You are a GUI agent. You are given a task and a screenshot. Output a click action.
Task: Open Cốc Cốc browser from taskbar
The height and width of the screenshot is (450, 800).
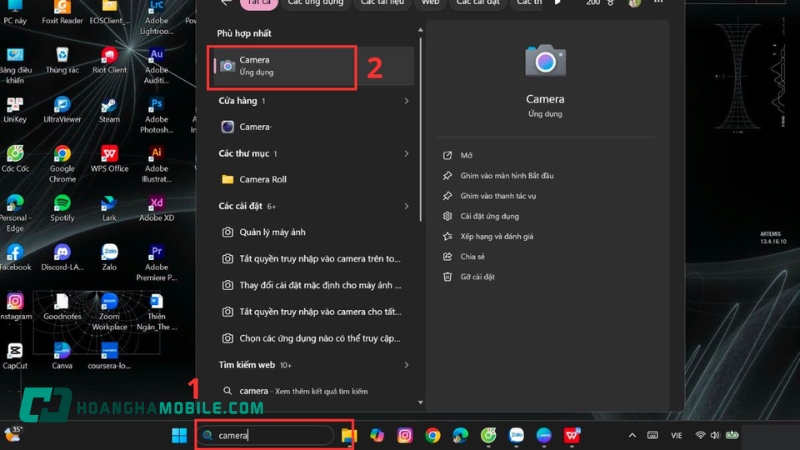coord(488,435)
